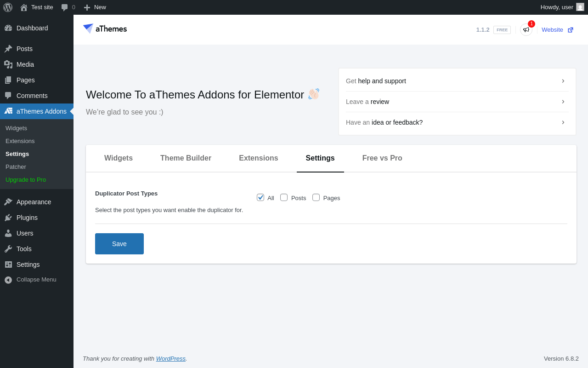
Task: Click the plus icon next to New
Action: tap(87, 7)
